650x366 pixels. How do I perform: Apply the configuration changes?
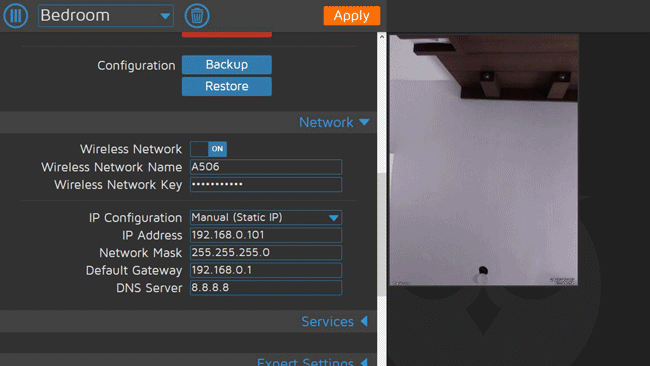coord(352,16)
